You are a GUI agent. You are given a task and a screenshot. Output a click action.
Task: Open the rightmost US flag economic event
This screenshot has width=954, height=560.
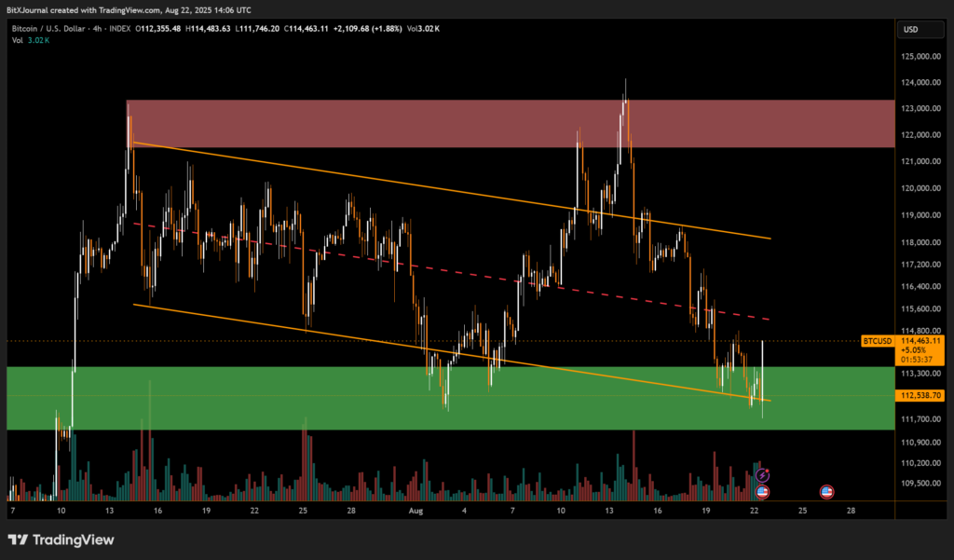825,491
